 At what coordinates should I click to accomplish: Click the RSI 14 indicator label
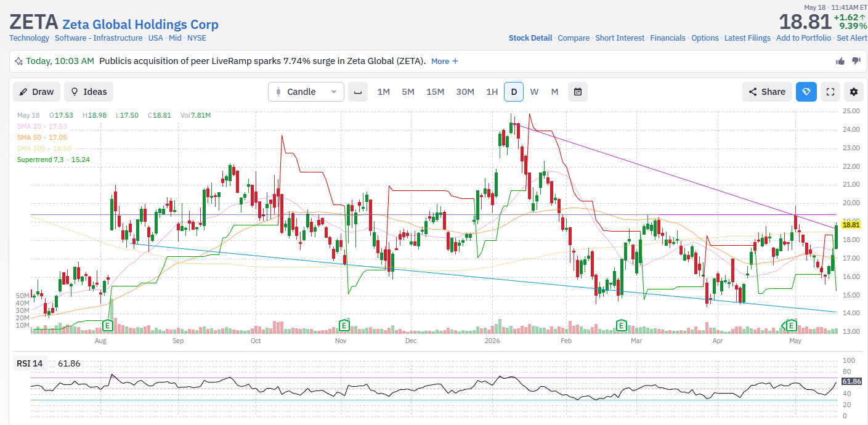30,363
